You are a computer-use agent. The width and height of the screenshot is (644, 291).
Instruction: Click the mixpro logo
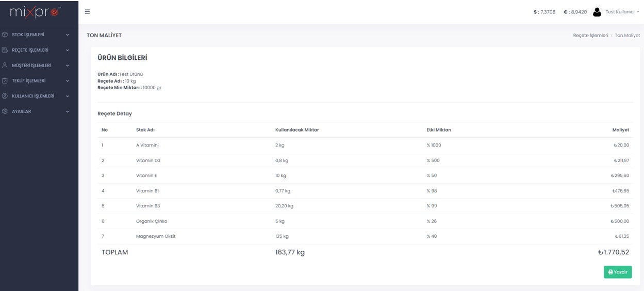pyautogui.click(x=39, y=11)
